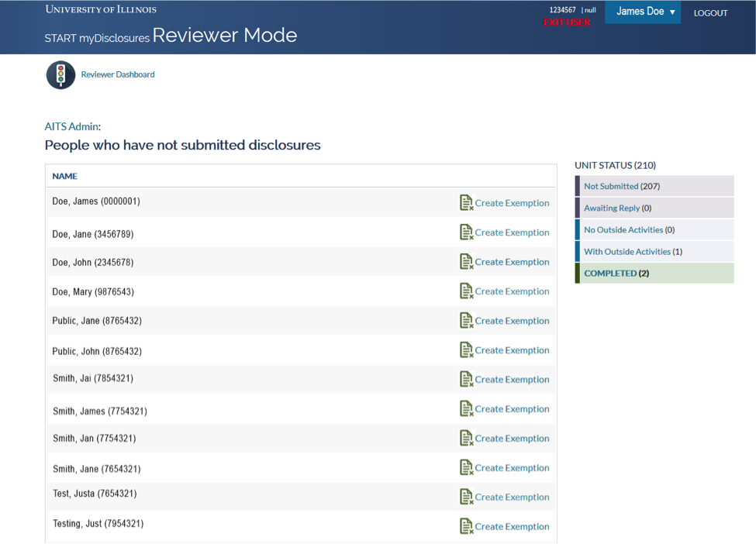Screen dimensions: 756x544
Task: Click the name Smith, Jai (7854321)
Action: point(93,378)
